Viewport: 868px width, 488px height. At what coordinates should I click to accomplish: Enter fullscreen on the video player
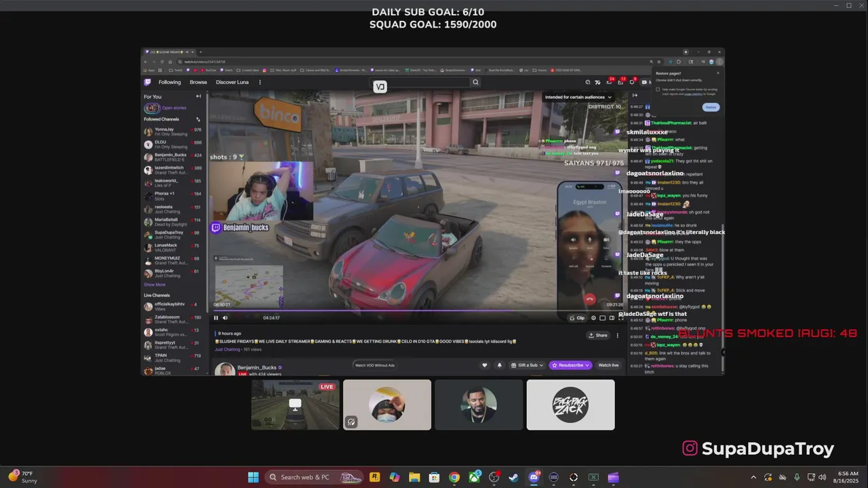click(x=620, y=318)
